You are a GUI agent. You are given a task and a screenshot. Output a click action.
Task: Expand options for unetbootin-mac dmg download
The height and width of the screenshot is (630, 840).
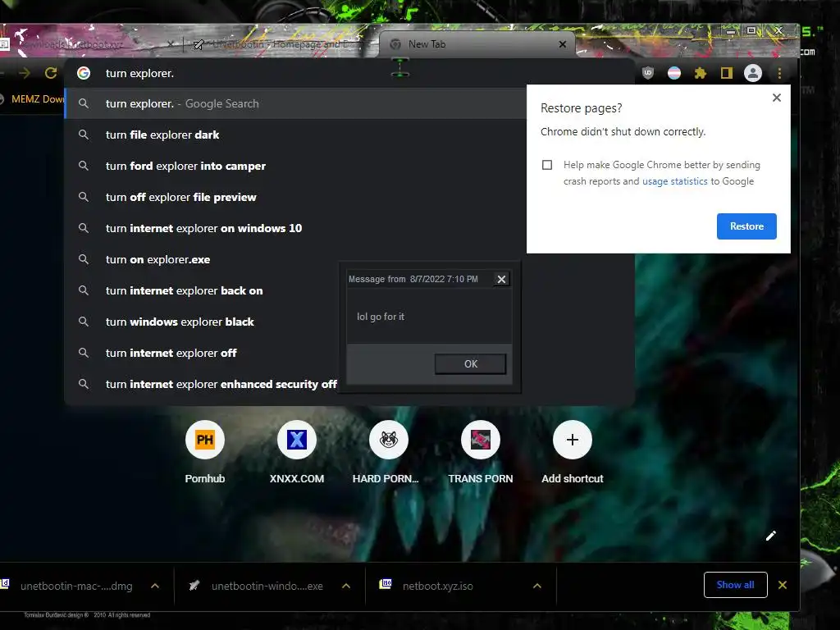click(x=155, y=586)
